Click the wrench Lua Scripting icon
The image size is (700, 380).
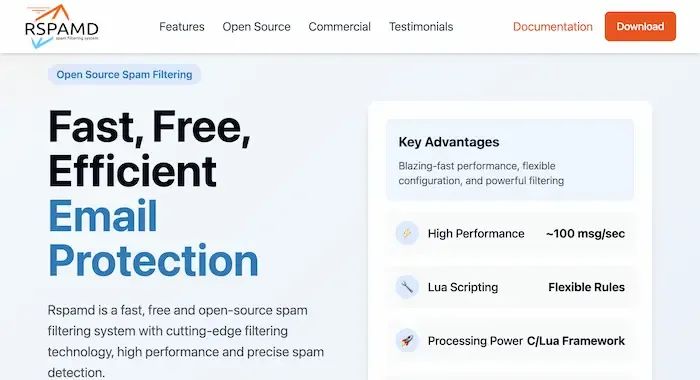pos(407,287)
